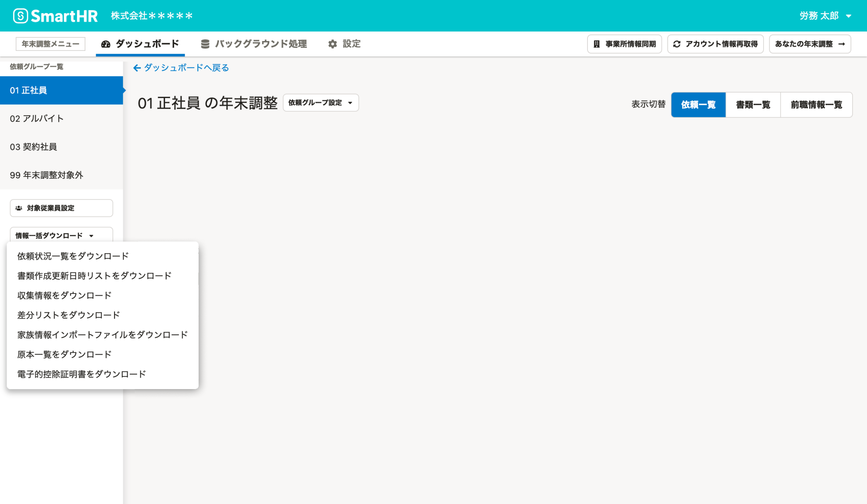Select 01 正社員 group

click(x=62, y=90)
